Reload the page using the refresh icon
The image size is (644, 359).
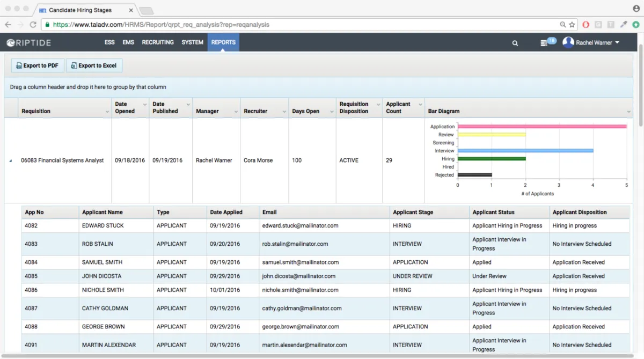tap(33, 25)
